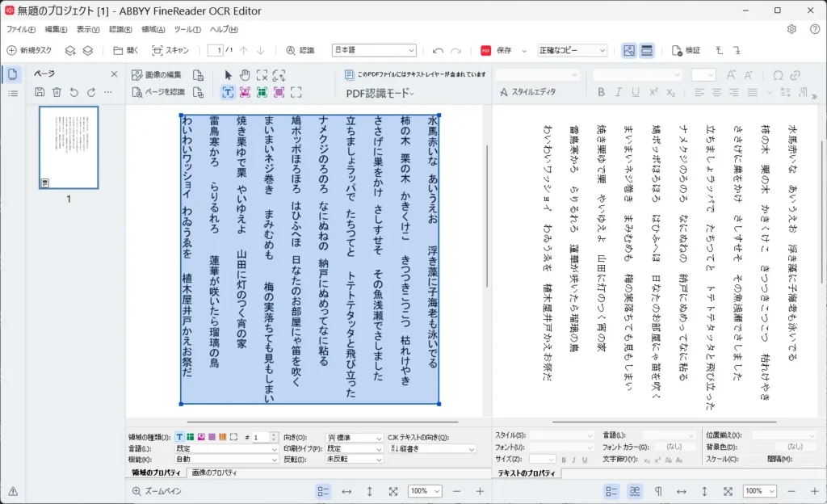This screenshot has height=504, width=827.
Task: Open the image pane 100% zoom dropdown
Action: pos(425,491)
